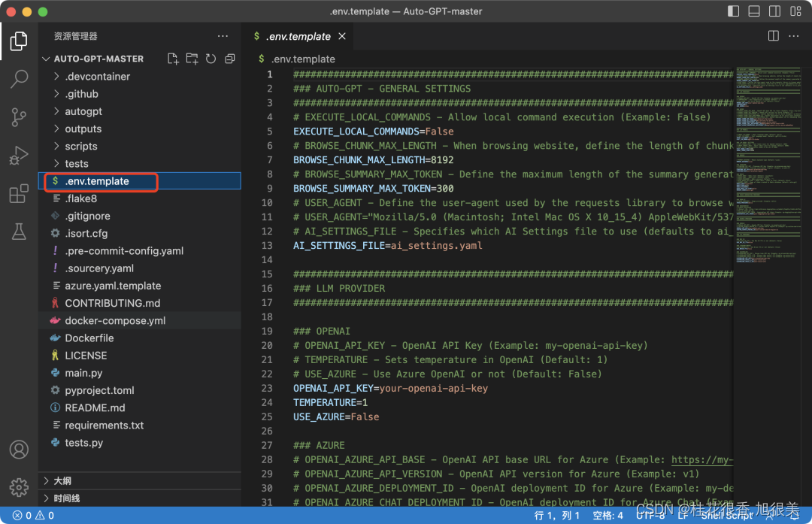Expand the tests folder

[x=140, y=164]
